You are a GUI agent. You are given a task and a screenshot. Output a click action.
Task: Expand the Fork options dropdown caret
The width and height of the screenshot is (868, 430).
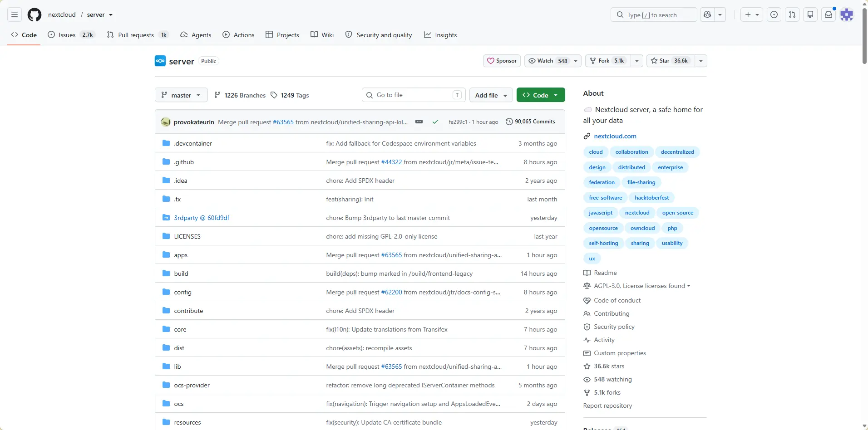pos(637,61)
